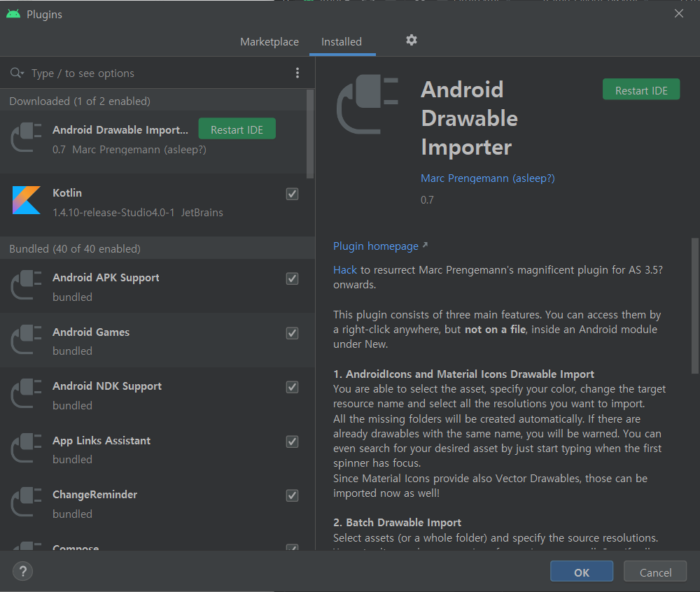700x592 pixels.
Task: Click the Bundled (40 of 40 enabled) header
Action: pyautogui.click(x=75, y=248)
